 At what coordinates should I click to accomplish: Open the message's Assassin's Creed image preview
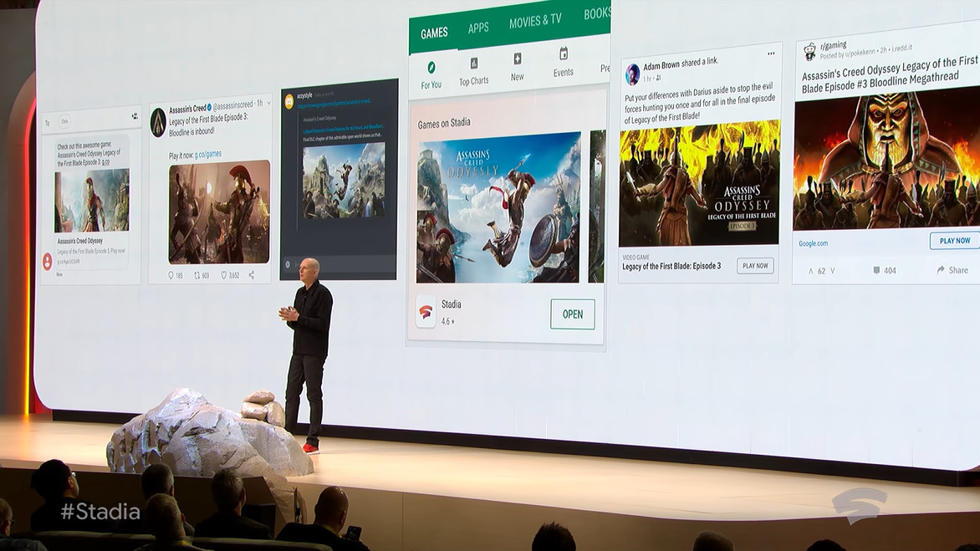[92, 201]
